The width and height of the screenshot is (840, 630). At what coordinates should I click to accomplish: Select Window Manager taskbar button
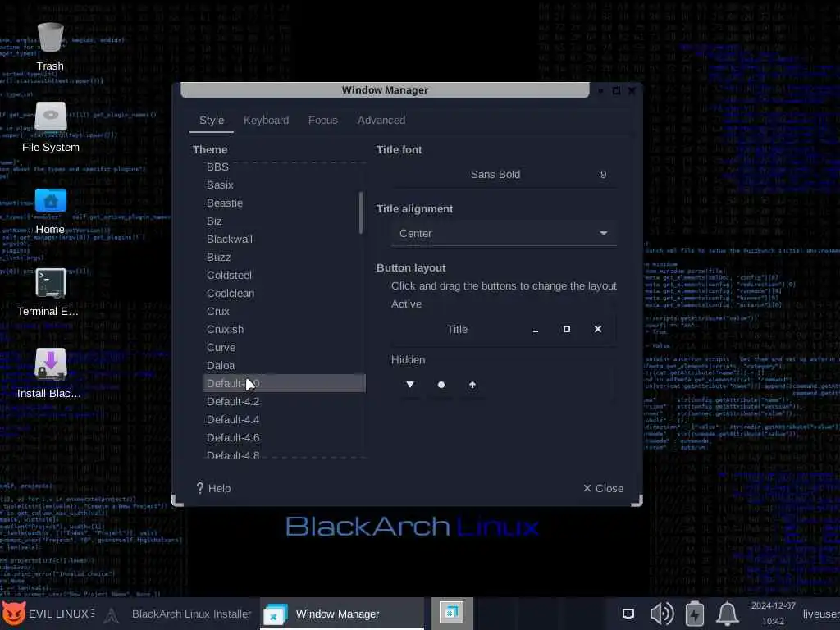point(342,614)
